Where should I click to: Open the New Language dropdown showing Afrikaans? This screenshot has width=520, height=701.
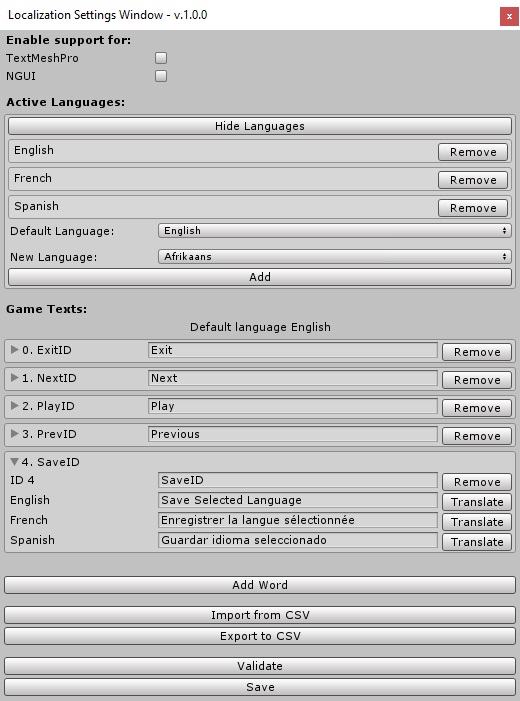click(x=334, y=257)
